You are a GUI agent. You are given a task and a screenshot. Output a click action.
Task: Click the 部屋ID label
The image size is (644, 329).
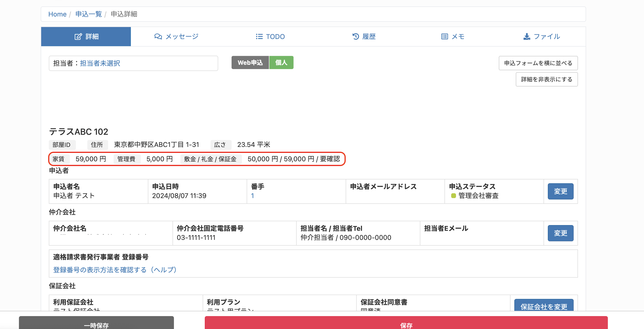(x=62, y=145)
